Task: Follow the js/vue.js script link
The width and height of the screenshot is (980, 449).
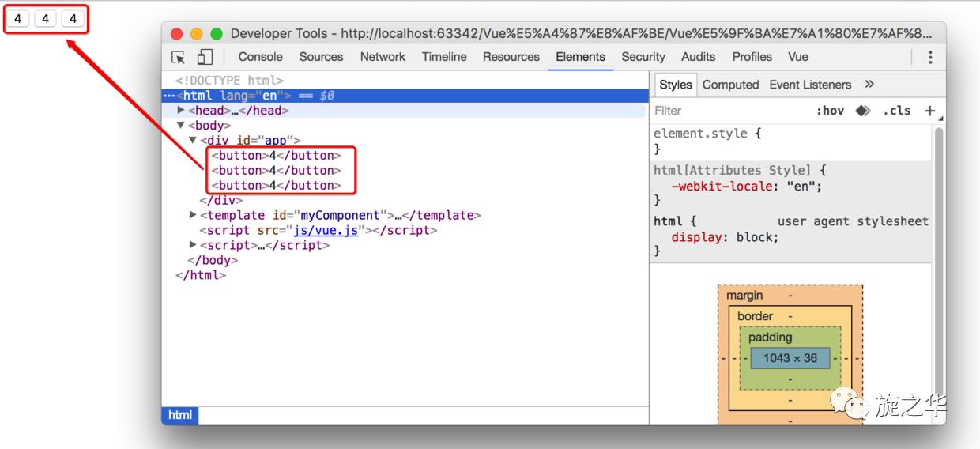Action: click(x=326, y=230)
